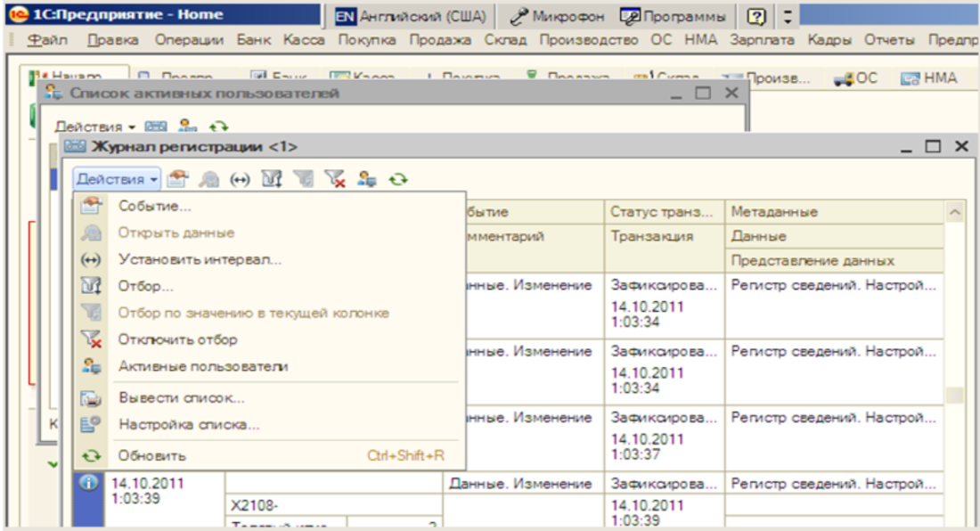Open Активные пользователи from the menu
Image resolution: width=980 pixels, height=531 pixels.
270,367
